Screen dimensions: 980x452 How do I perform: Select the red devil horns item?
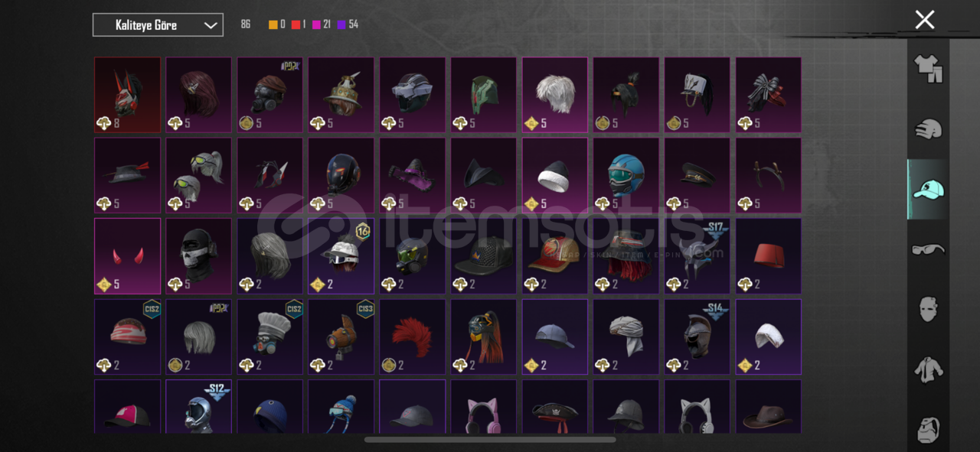128,256
